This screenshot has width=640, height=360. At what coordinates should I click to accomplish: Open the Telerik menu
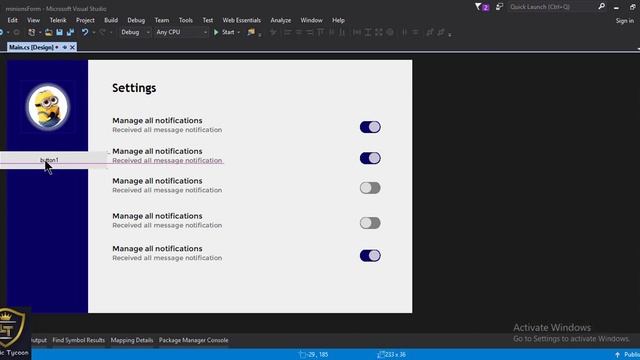pyautogui.click(x=58, y=20)
